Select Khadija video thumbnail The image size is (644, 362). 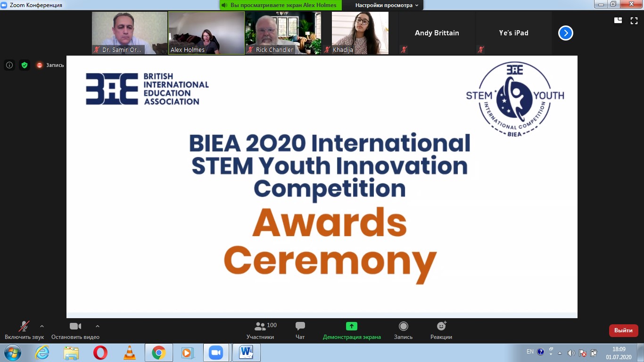[x=360, y=33]
